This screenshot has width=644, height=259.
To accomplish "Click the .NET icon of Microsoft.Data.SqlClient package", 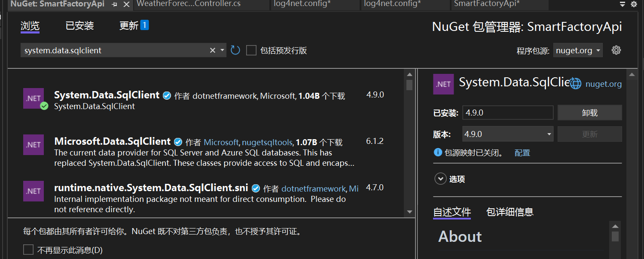I will tap(33, 145).
